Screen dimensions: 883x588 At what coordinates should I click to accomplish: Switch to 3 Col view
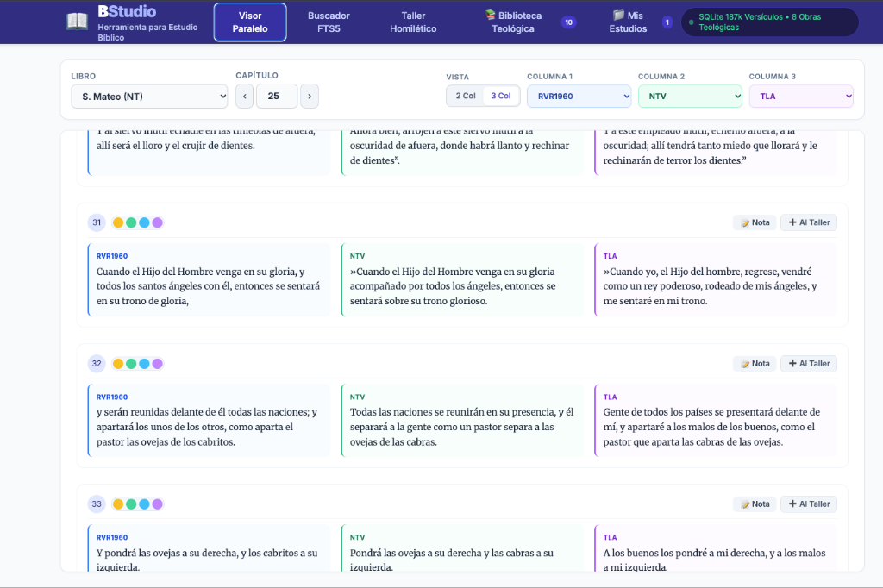(501, 96)
